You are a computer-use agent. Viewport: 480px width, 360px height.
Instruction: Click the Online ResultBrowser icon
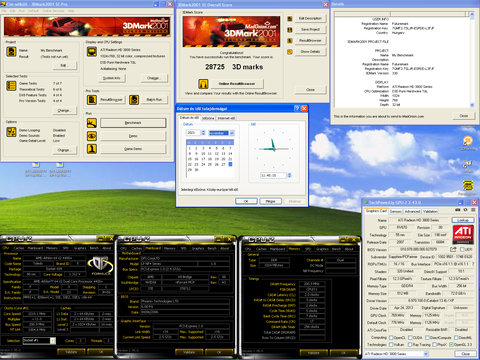click(203, 84)
